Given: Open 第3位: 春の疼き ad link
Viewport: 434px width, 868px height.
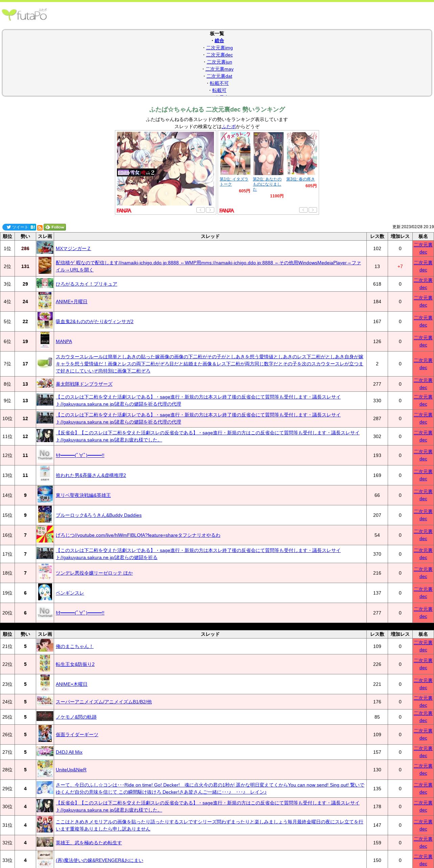Looking at the screenshot, I should pos(300,179).
